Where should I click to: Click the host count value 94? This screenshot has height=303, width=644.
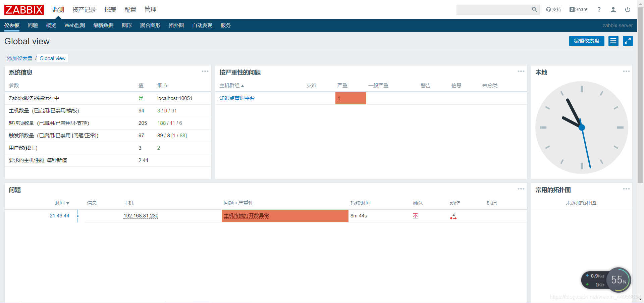click(x=141, y=111)
